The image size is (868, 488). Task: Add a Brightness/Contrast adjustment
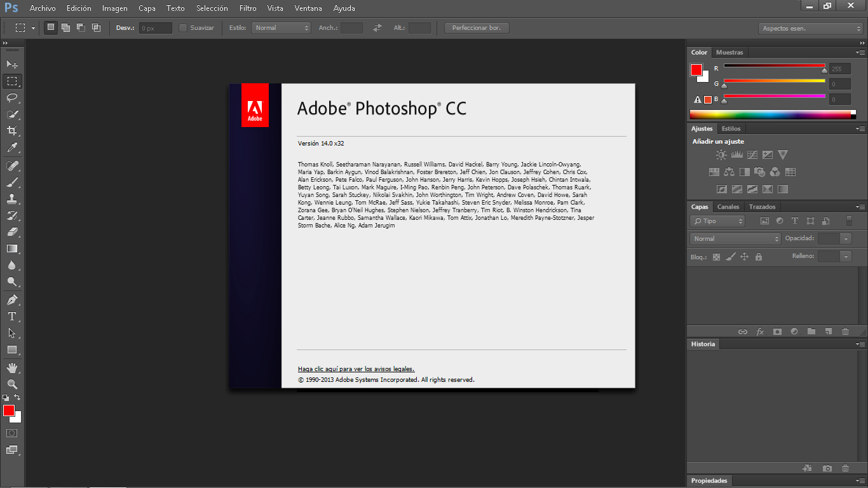(x=721, y=154)
